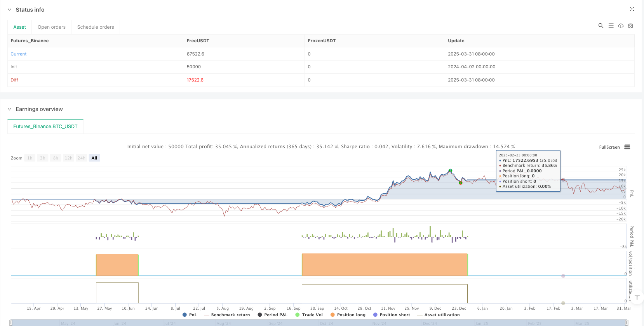
Task: Collapse the Earnings overview section
Action: click(9, 109)
